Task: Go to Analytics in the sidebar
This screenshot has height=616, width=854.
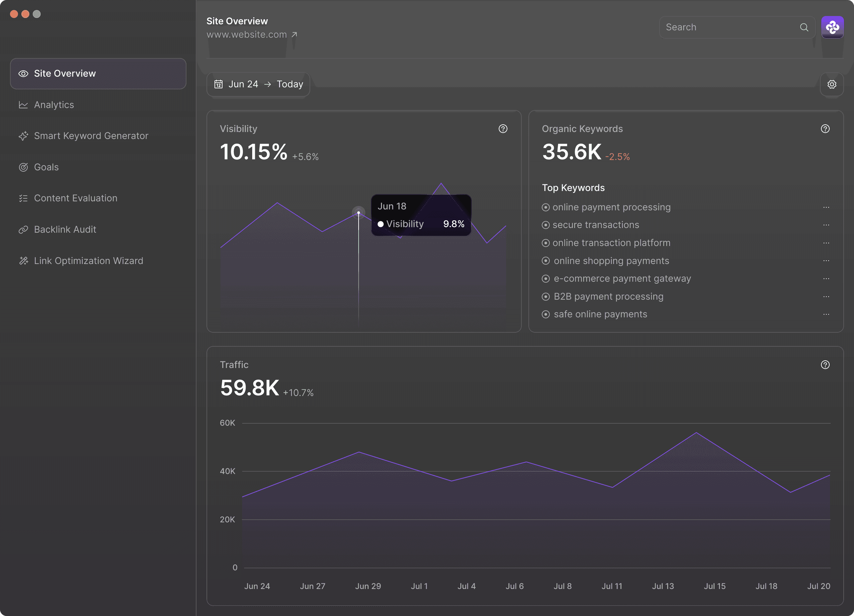Action: (x=54, y=105)
